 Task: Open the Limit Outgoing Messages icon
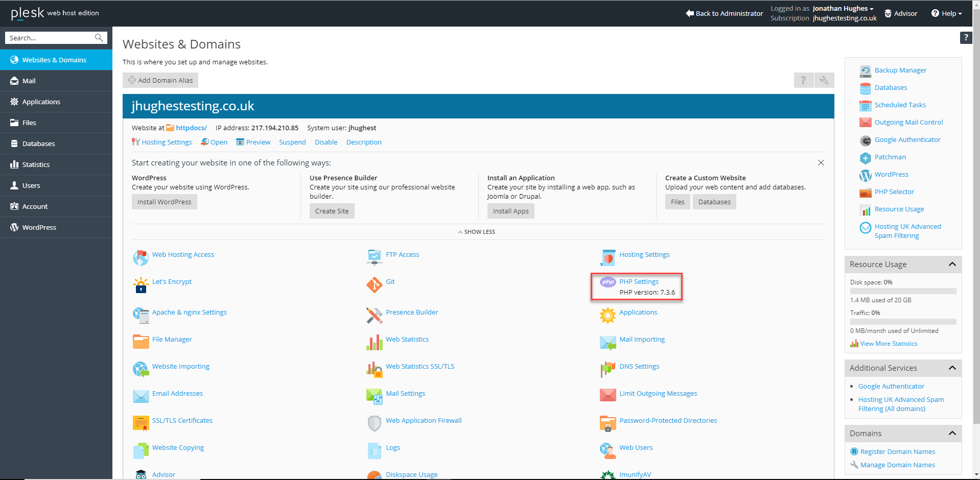tap(608, 396)
